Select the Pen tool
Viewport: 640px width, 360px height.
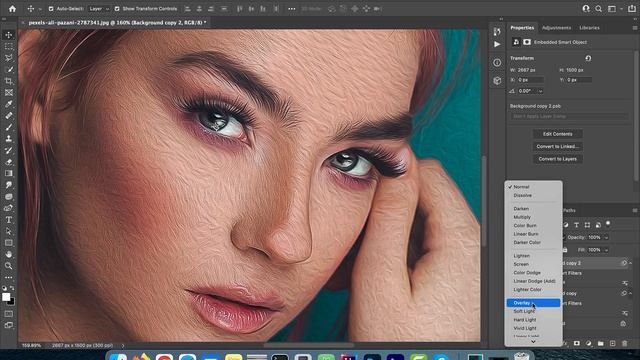9,208
